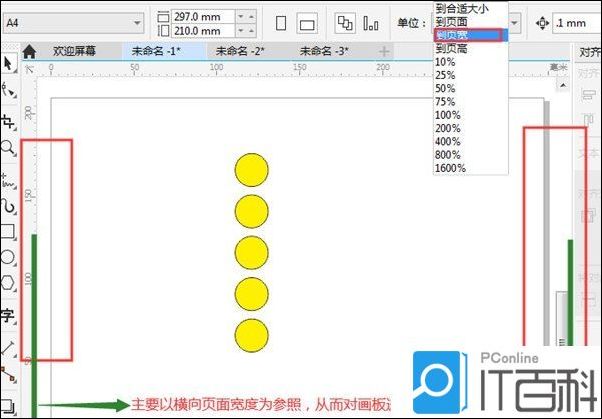Set zoom level to 100%

471,115
